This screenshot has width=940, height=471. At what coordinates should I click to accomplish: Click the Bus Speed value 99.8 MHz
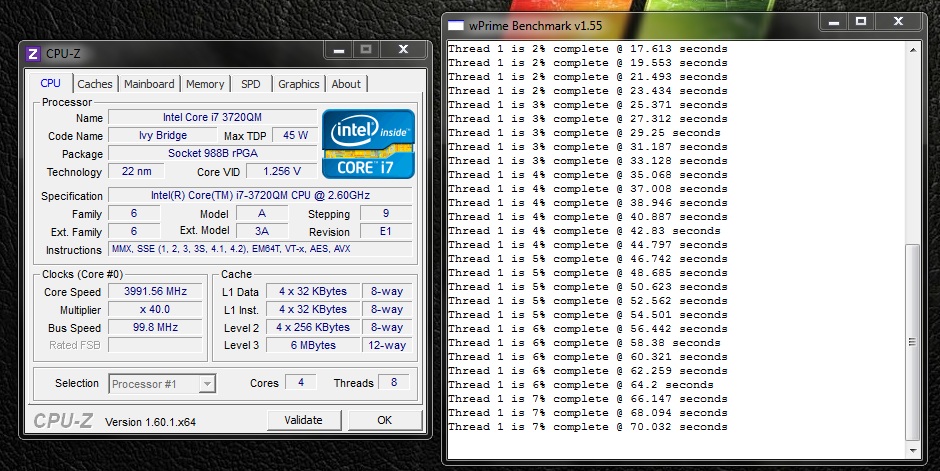(x=155, y=328)
